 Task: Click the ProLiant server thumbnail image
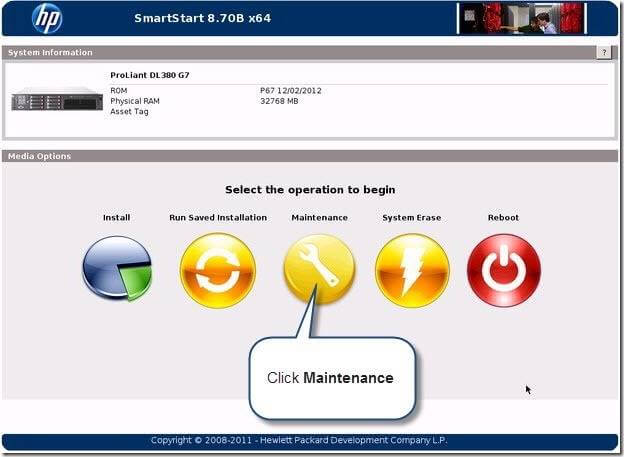click(57, 99)
